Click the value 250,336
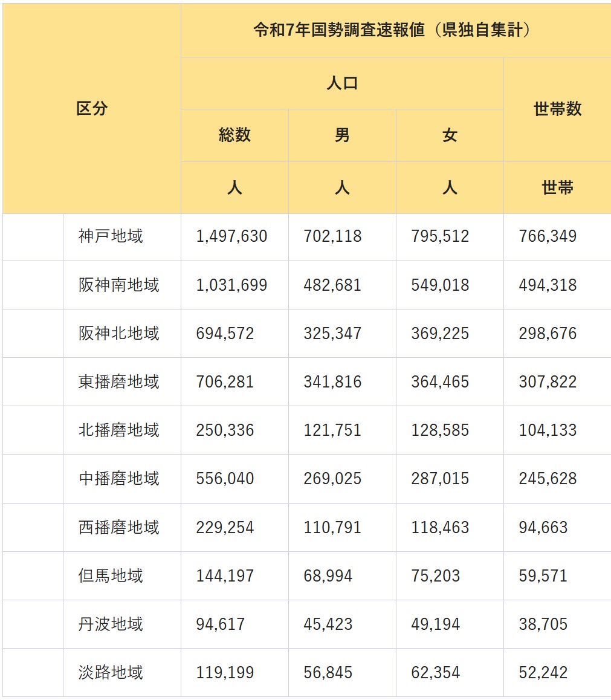Screen dimensions: 611x700 pos(225,430)
